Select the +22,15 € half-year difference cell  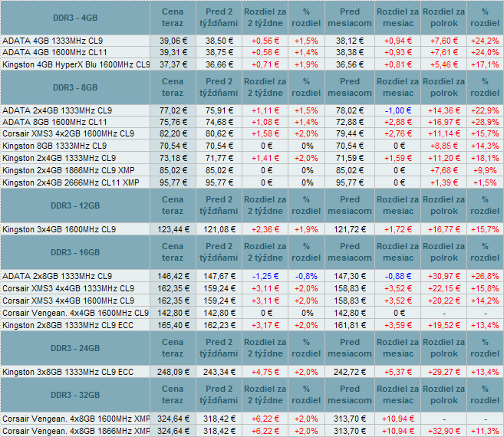pyautogui.click(x=444, y=288)
